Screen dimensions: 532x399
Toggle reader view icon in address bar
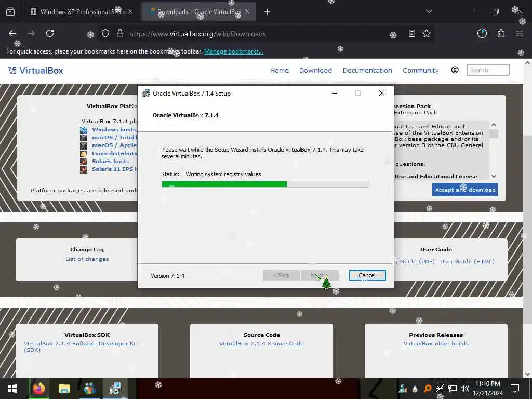pyautogui.click(x=411, y=33)
